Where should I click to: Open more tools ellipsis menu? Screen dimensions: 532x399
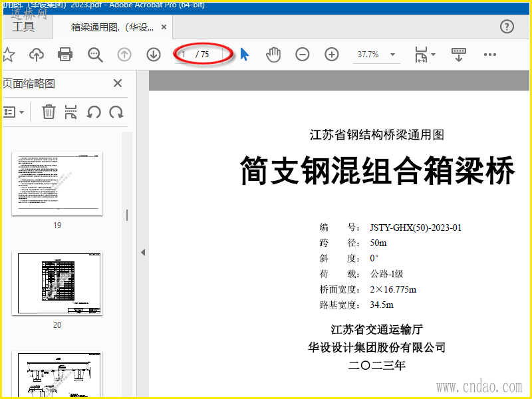click(490, 55)
